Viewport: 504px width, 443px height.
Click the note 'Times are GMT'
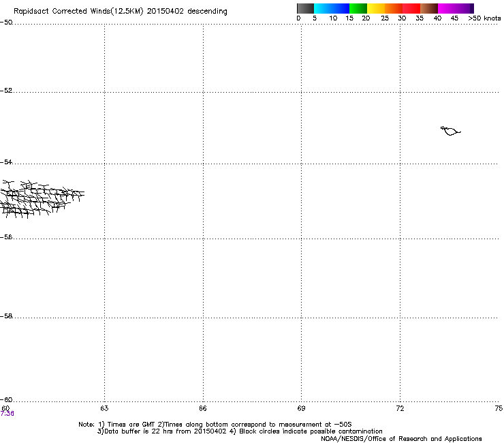(131, 425)
